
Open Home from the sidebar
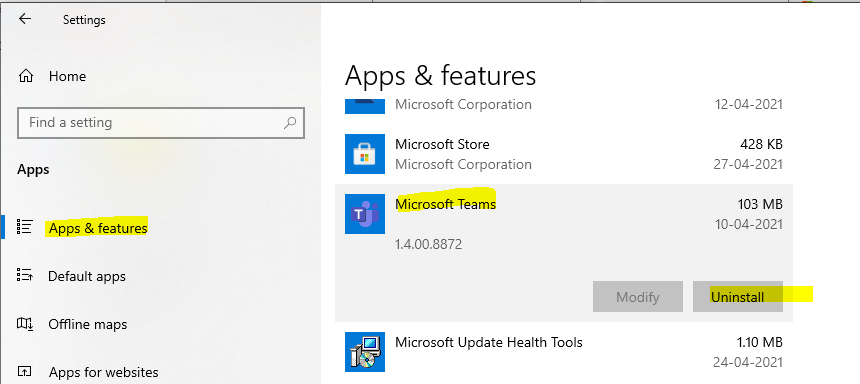pyautogui.click(x=67, y=76)
